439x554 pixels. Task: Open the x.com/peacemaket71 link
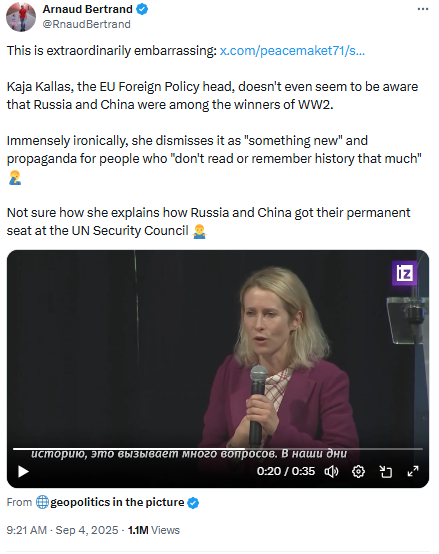(x=292, y=51)
